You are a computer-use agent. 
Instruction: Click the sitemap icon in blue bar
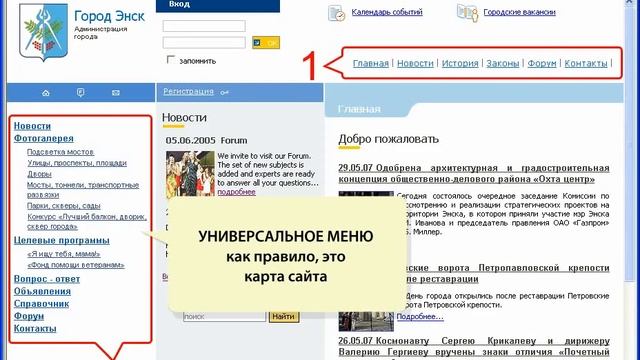pos(80,93)
